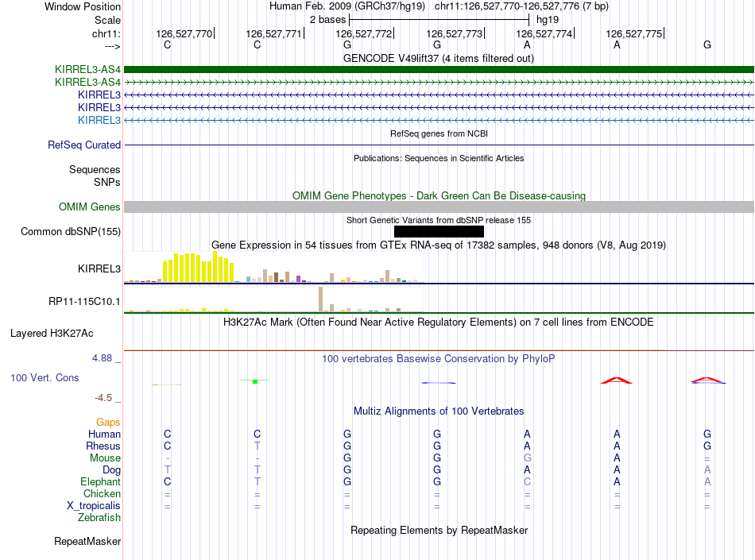This screenshot has width=755, height=560.
Task: Click the RefSeq Curated track label
Action: pyautogui.click(x=84, y=145)
